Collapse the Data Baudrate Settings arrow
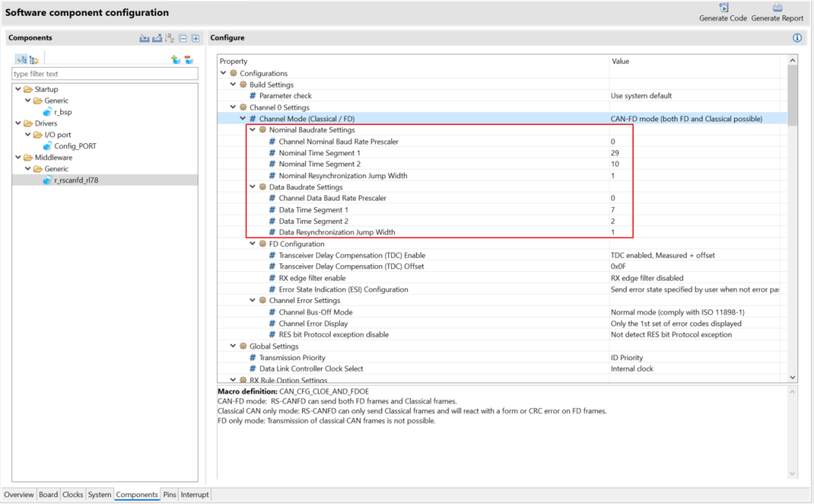The image size is (814, 504). point(252,187)
